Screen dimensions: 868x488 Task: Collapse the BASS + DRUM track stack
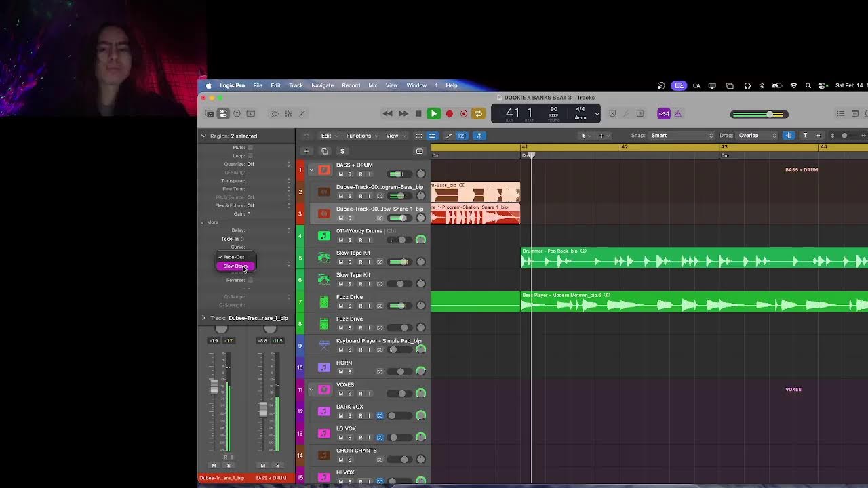[x=311, y=170]
